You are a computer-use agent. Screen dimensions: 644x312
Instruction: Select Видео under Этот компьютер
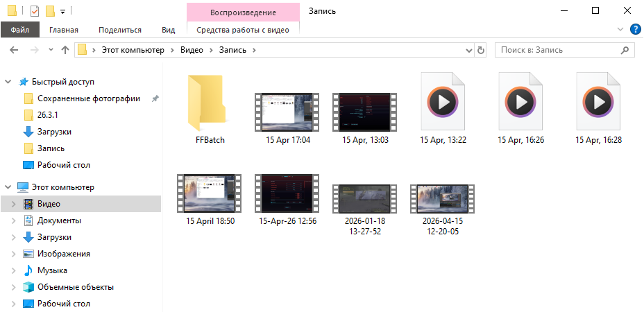click(49, 204)
